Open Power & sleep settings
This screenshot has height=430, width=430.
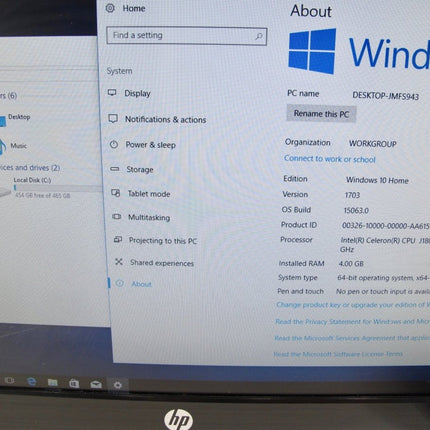pos(150,145)
